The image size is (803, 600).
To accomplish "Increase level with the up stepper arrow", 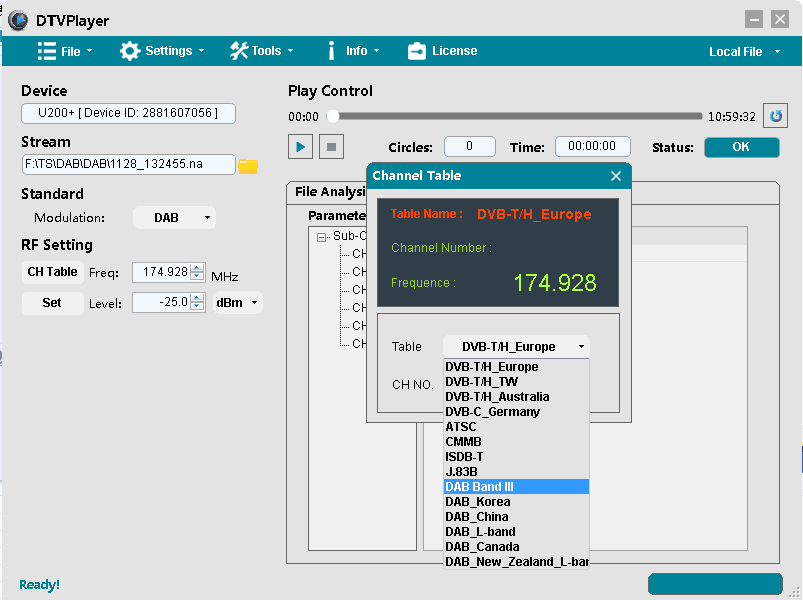I will point(197,298).
